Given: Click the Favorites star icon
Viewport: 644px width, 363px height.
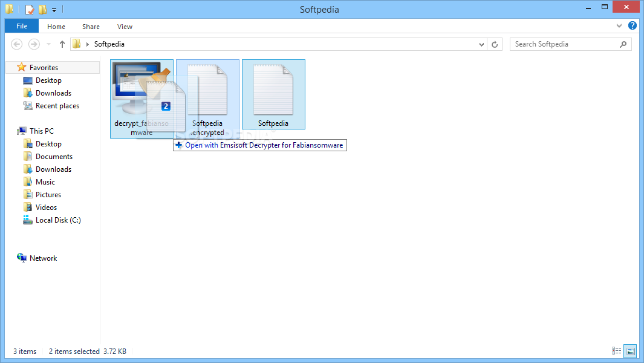Looking at the screenshot, I should tap(22, 67).
